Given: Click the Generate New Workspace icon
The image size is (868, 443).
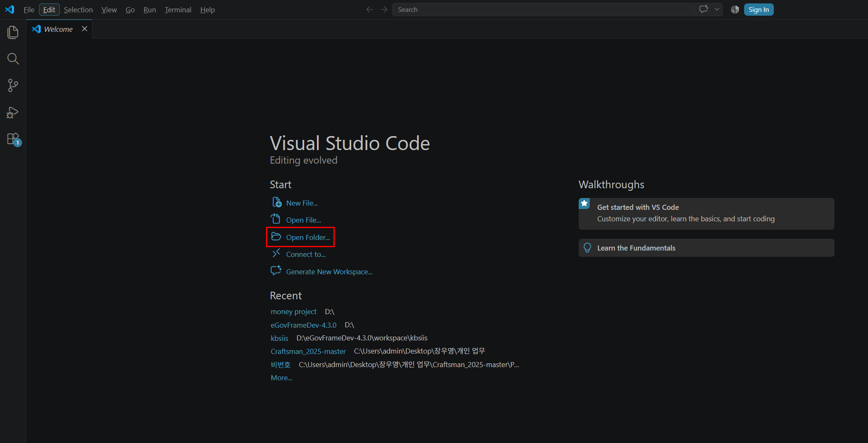Looking at the screenshot, I should pyautogui.click(x=276, y=270).
